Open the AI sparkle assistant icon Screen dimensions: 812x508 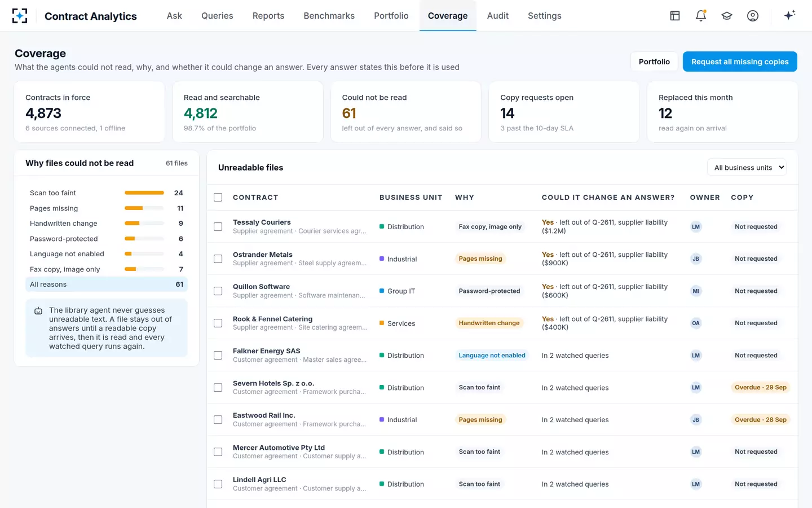pyautogui.click(x=789, y=15)
